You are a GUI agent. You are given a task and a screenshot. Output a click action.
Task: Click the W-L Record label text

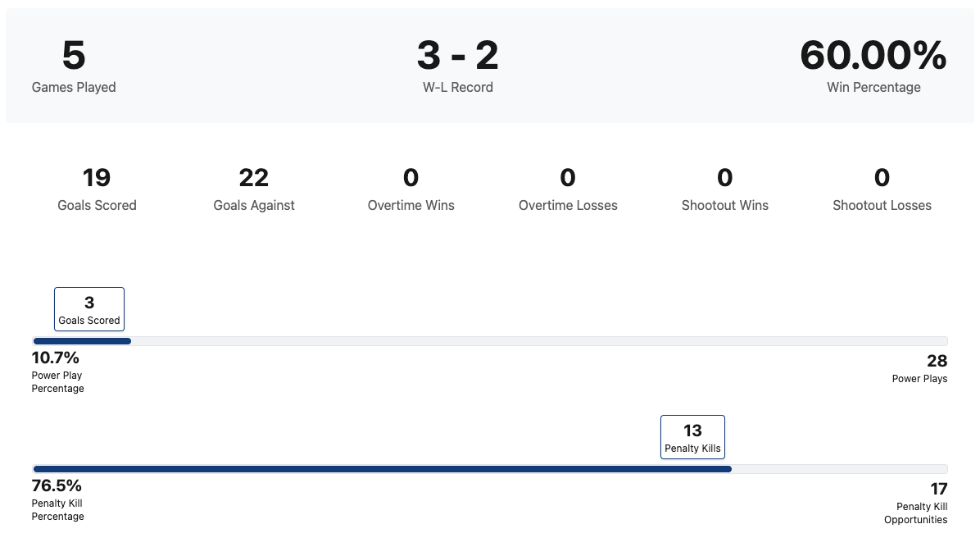(457, 88)
